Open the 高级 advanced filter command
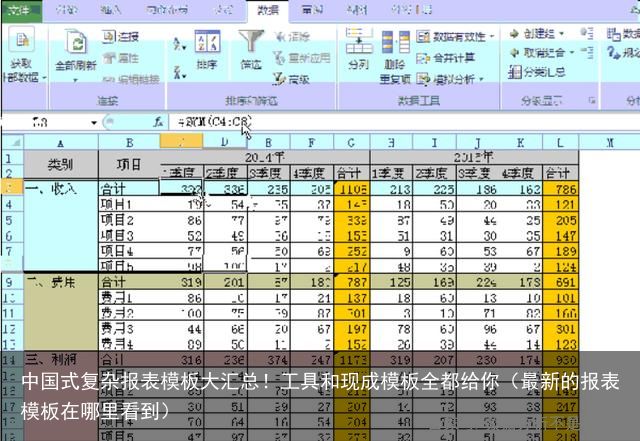Screen dimensions: 640x441 coord(291,79)
